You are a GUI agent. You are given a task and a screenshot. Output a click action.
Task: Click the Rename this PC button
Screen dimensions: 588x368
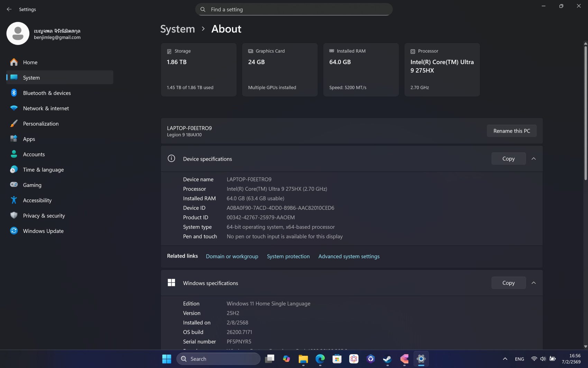[512, 131]
